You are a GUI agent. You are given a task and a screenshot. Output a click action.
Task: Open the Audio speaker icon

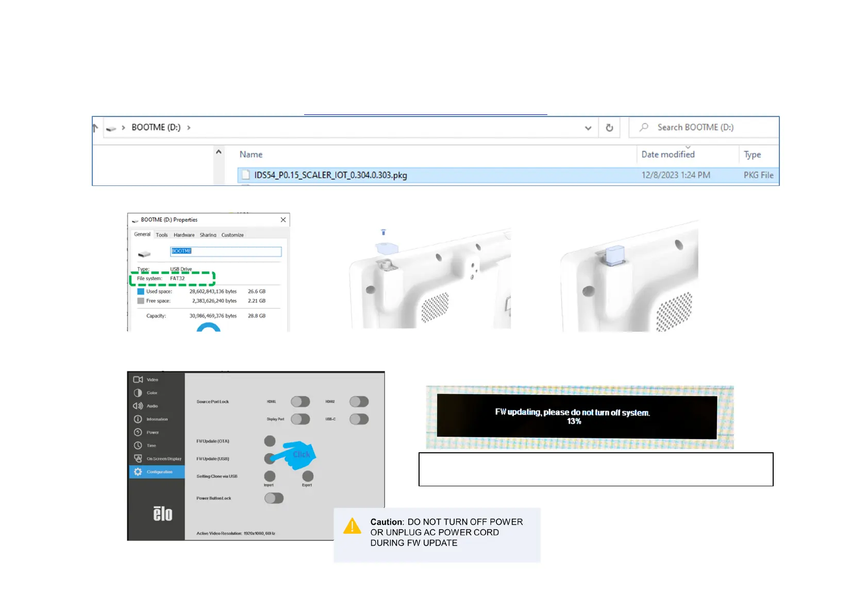tap(138, 406)
